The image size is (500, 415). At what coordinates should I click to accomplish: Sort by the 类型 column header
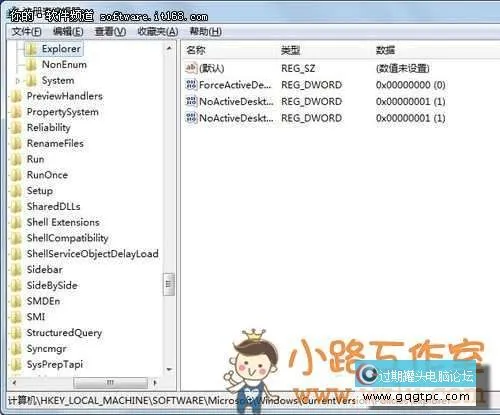pos(290,50)
